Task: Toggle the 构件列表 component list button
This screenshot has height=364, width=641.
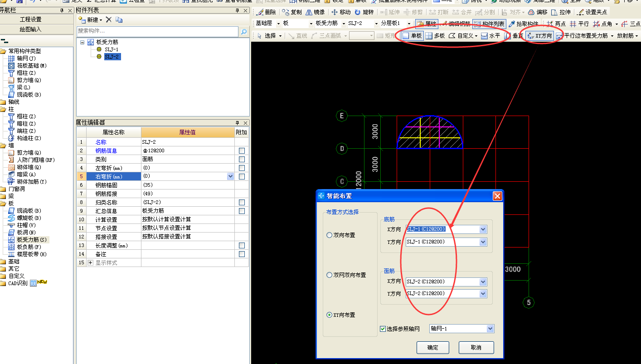Action: click(489, 24)
